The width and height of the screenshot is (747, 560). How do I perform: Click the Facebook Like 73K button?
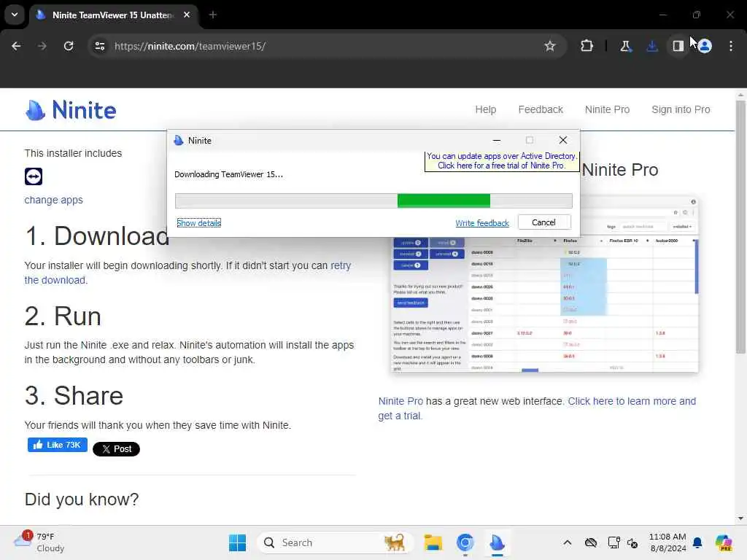coord(57,445)
